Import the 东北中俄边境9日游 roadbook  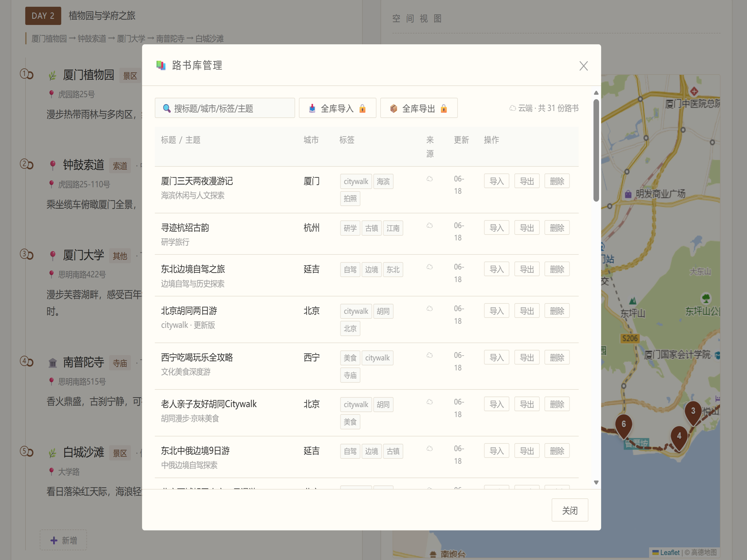click(x=497, y=451)
